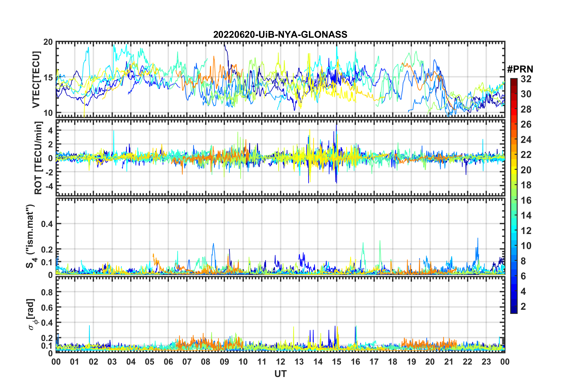
Task: Click colorbar tick label 24
Action: [x=526, y=140]
